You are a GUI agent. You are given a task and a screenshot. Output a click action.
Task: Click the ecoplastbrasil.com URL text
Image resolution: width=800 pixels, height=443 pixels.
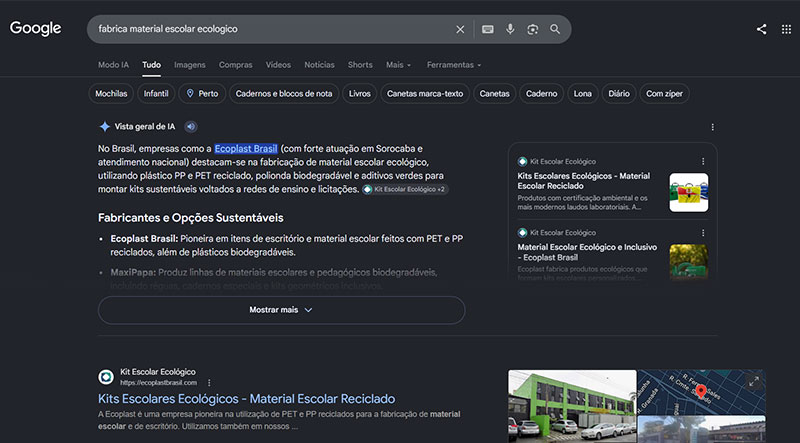click(158, 383)
